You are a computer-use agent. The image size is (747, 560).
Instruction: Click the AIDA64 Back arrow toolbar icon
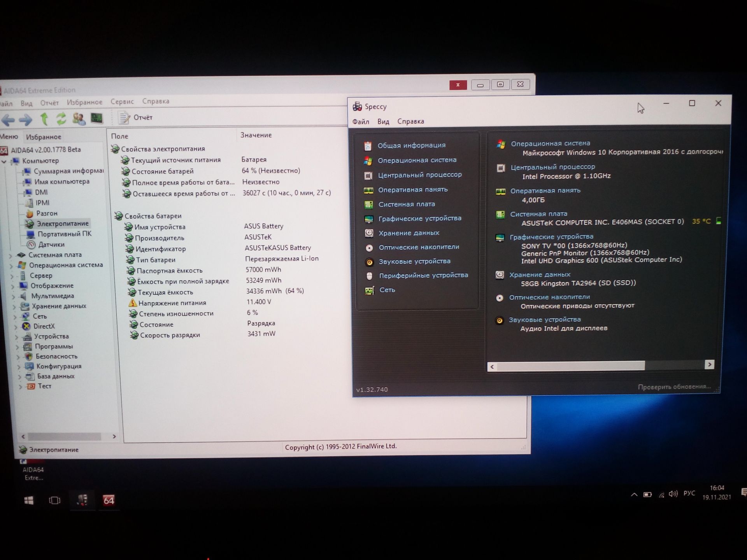(x=8, y=120)
